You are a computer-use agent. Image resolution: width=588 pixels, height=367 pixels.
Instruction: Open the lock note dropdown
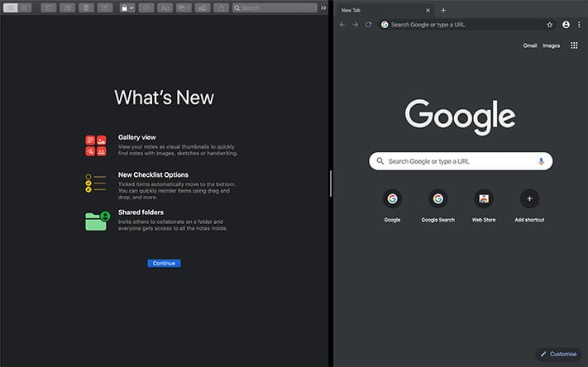(x=127, y=8)
